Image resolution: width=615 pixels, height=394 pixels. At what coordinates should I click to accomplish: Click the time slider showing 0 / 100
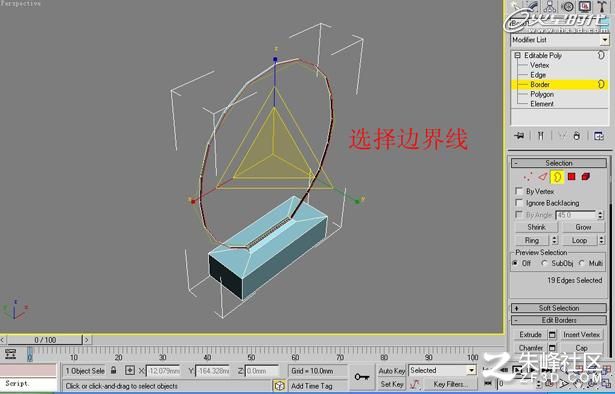[x=45, y=340]
